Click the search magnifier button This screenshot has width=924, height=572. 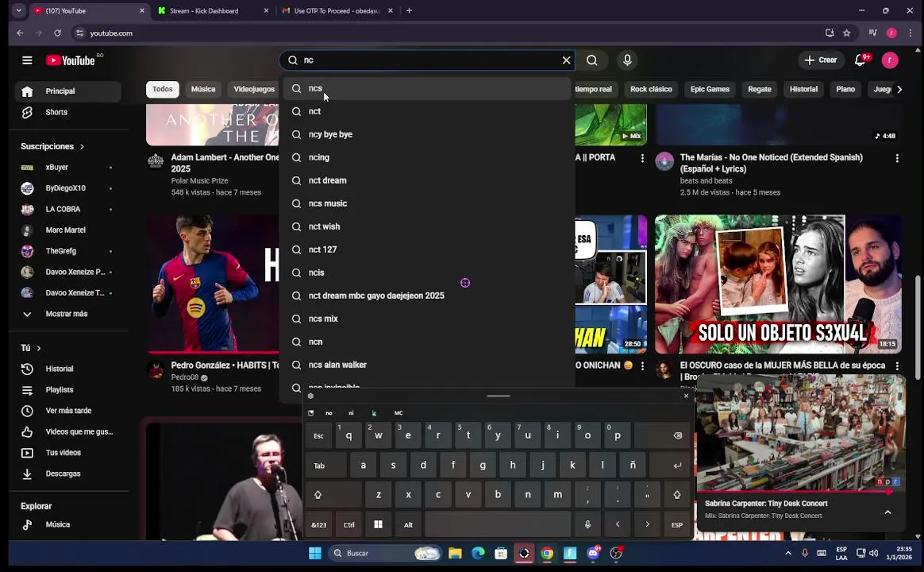coord(591,60)
